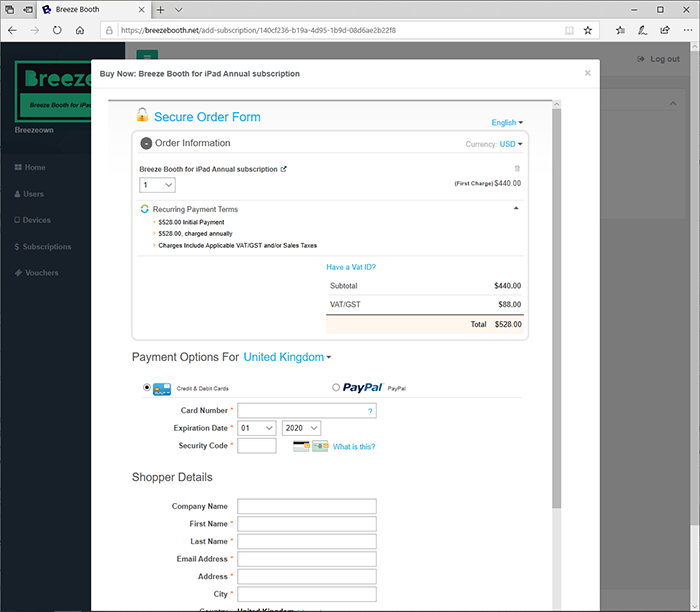Click inside the Last Name field
Viewport: 700px width, 612px height.
click(307, 541)
